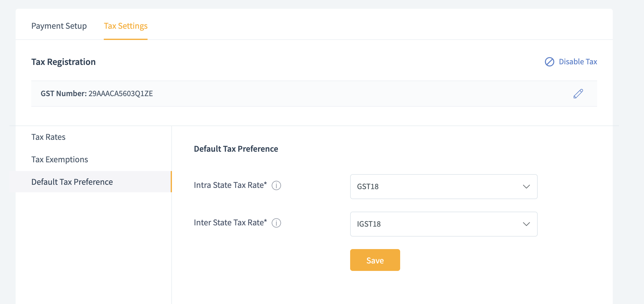Viewport: 644px width, 304px height.
Task: Select Default Tax Preference in the side menu
Action: point(72,182)
